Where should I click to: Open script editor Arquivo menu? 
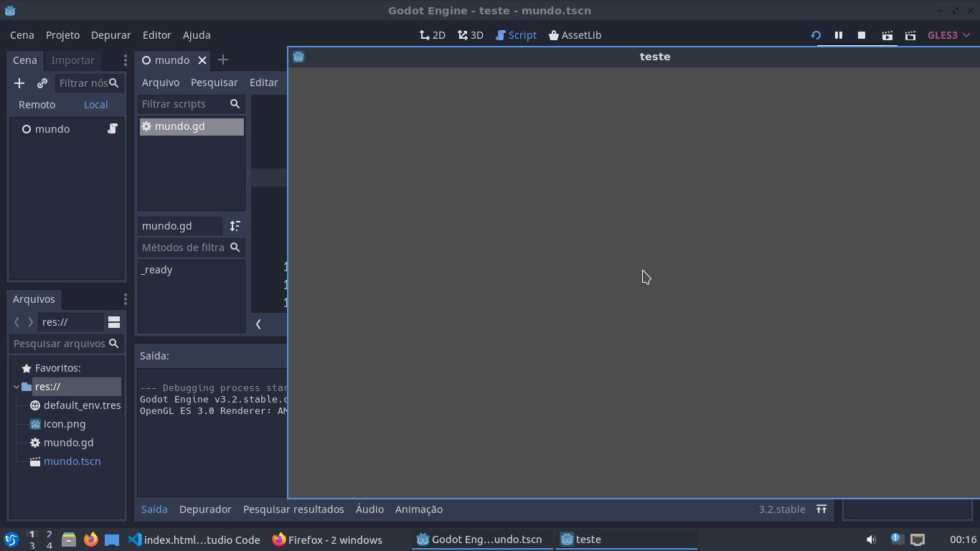point(161,83)
